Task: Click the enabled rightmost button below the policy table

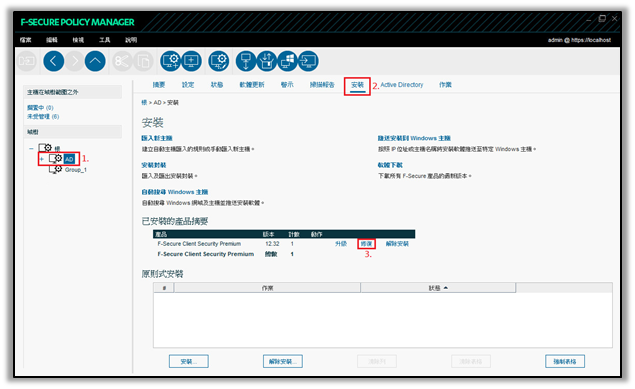Action: click(x=565, y=361)
